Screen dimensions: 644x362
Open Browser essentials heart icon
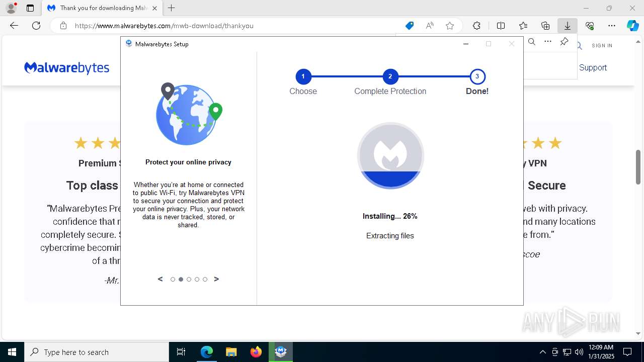pyautogui.click(x=590, y=26)
